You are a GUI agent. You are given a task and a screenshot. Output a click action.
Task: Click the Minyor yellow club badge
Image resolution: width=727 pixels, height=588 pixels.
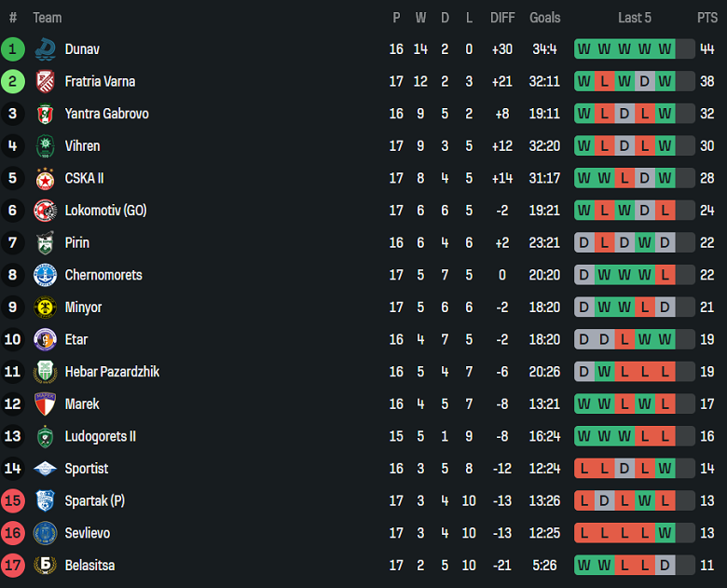coord(45,308)
